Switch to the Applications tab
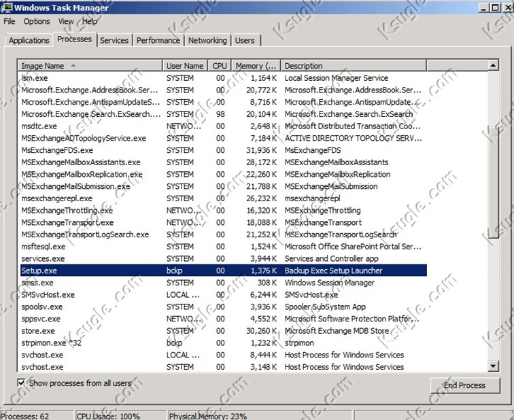 tap(29, 40)
